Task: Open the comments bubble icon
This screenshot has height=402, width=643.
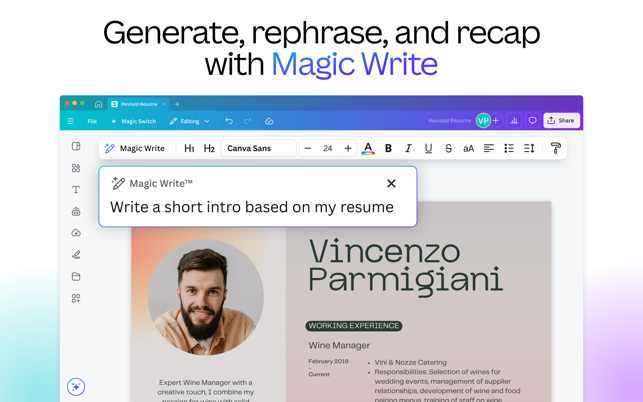Action: coord(532,121)
